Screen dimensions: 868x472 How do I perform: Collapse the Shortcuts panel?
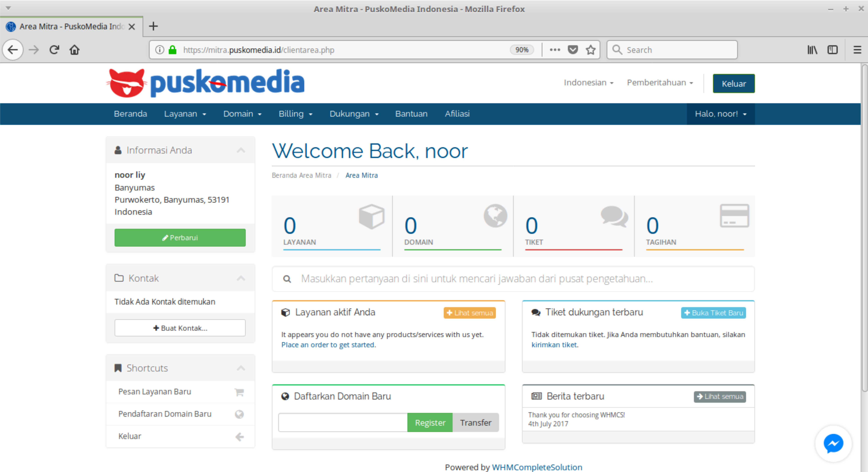[x=241, y=368]
